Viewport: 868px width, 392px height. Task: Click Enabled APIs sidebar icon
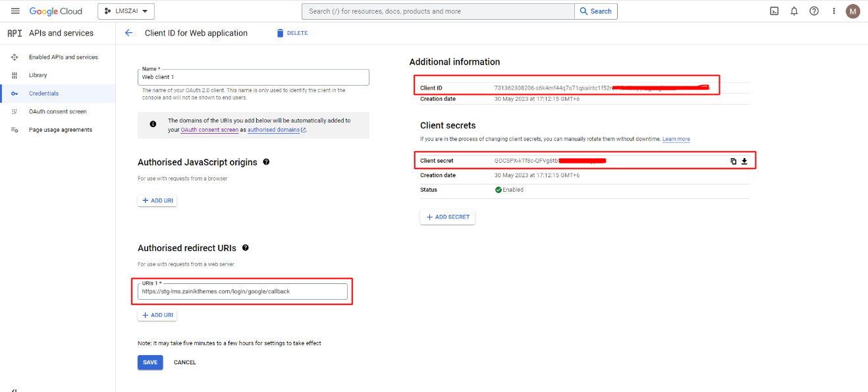click(14, 57)
